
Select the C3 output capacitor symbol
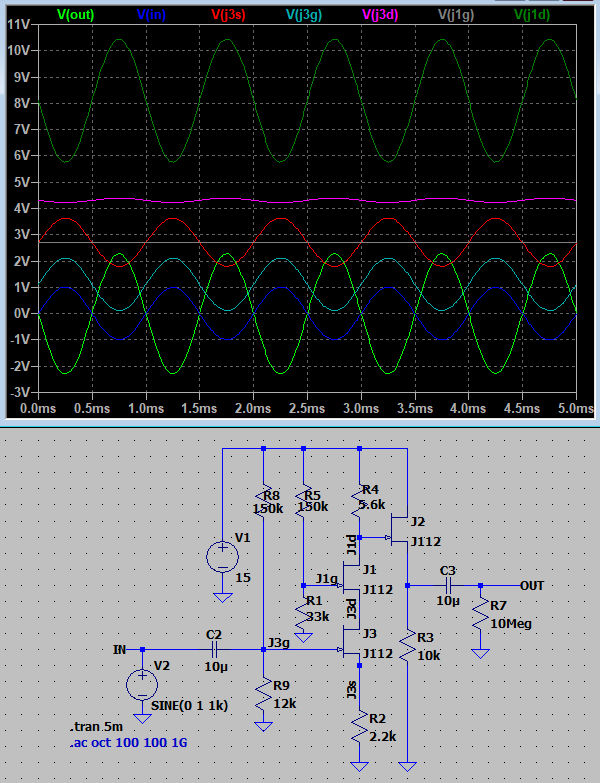448,585
